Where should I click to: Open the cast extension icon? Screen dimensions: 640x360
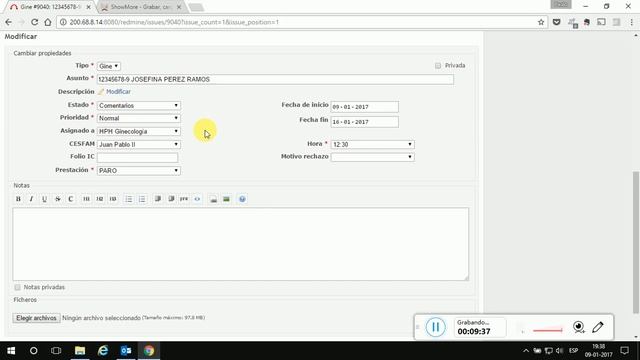[x=601, y=22]
